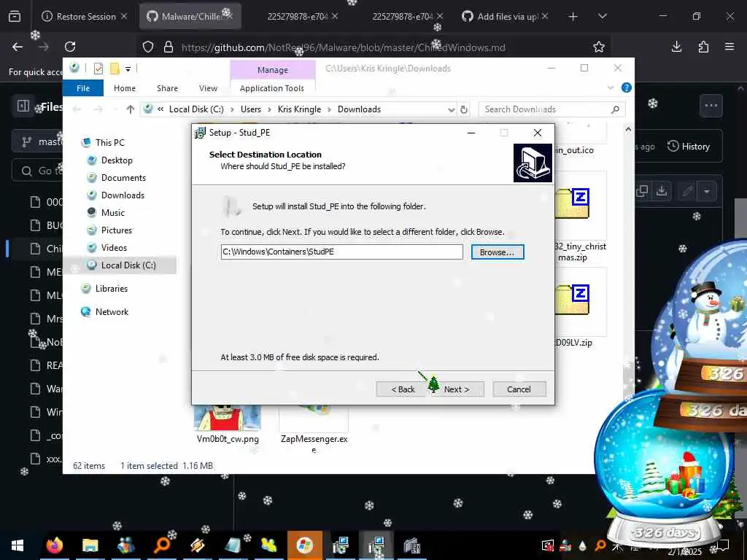Click the New folder quick access icon
The image size is (747, 560).
pos(115,69)
